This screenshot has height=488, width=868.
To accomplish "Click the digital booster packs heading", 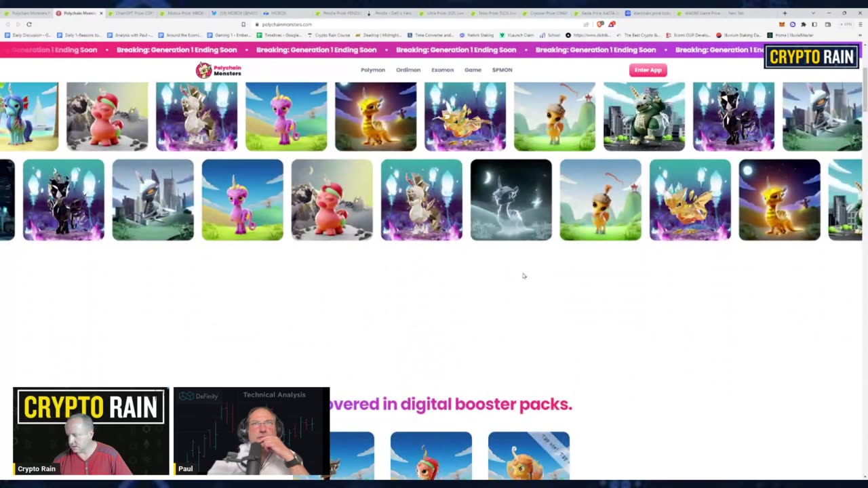I will click(451, 405).
